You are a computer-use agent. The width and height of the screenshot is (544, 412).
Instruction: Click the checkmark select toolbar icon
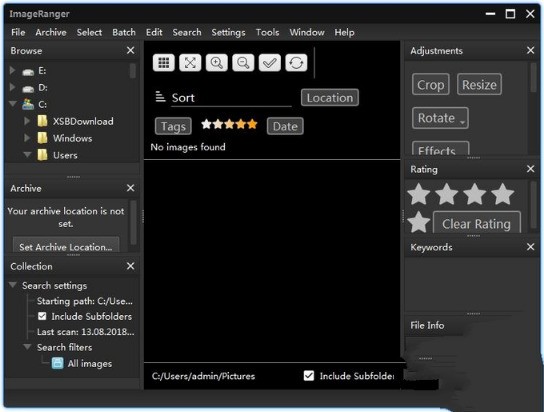[x=270, y=63]
